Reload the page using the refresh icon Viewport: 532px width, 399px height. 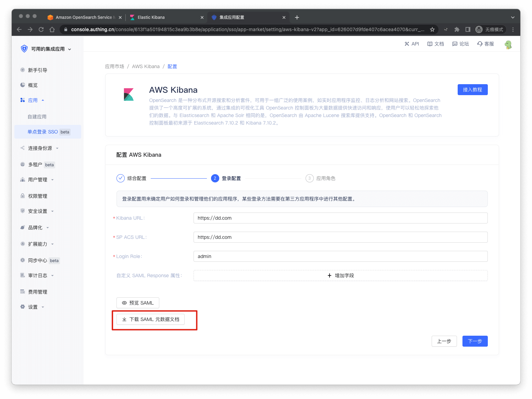click(x=41, y=29)
